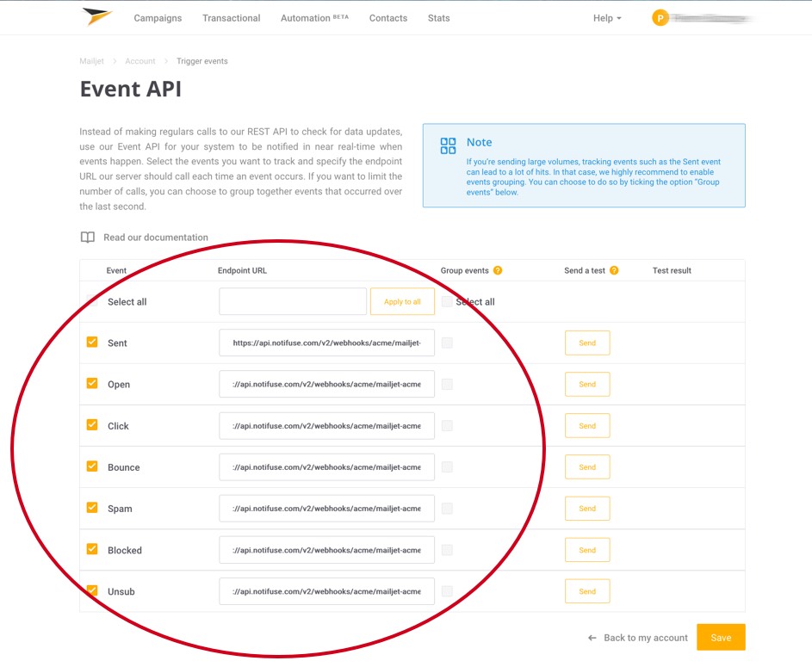This screenshot has width=812, height=667.
Task: Uncheck the Sent event checkbox
Action: pos(91,342)
